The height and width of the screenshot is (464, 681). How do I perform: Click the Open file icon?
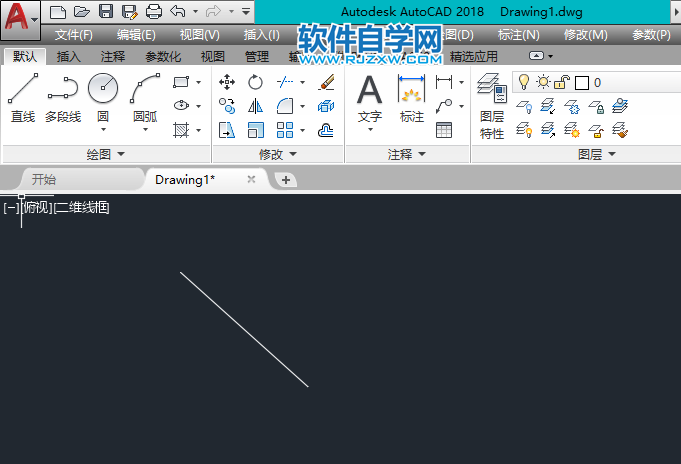click(82, 12)
